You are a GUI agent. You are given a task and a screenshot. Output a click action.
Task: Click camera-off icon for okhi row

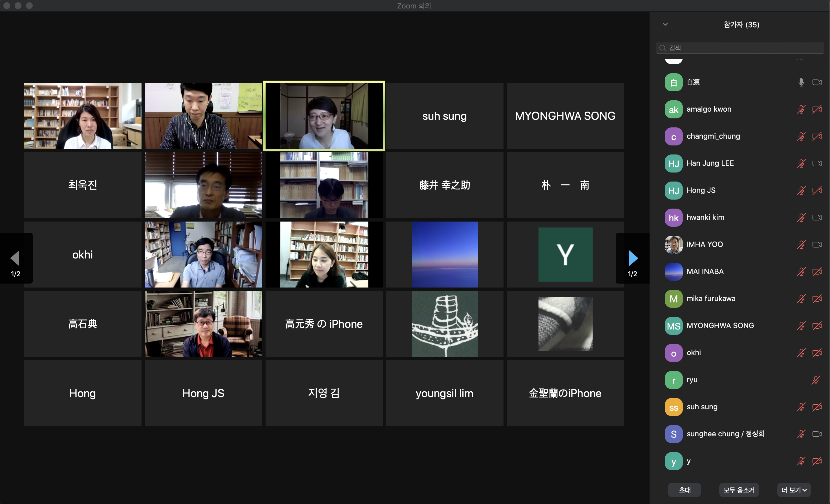[817, 353]
